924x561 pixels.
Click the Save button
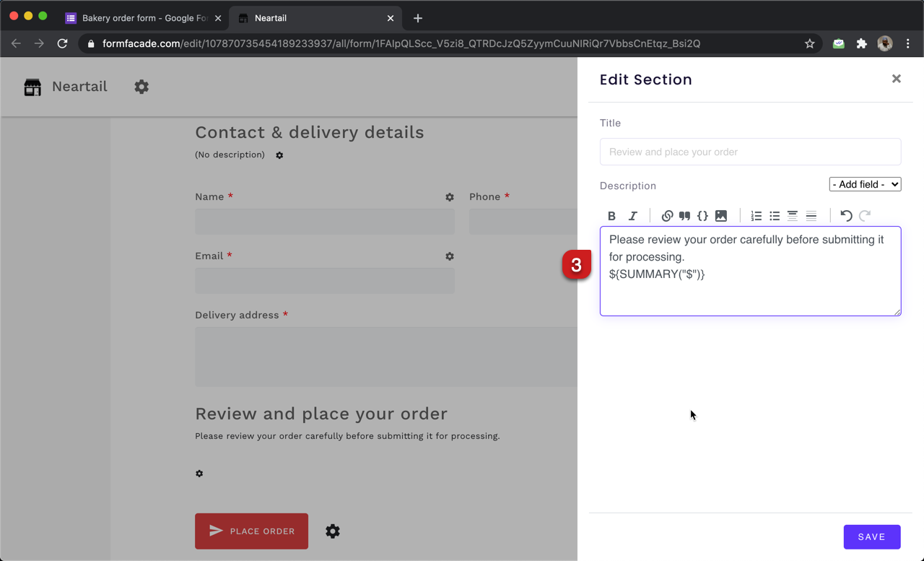(x=871, y=537)
